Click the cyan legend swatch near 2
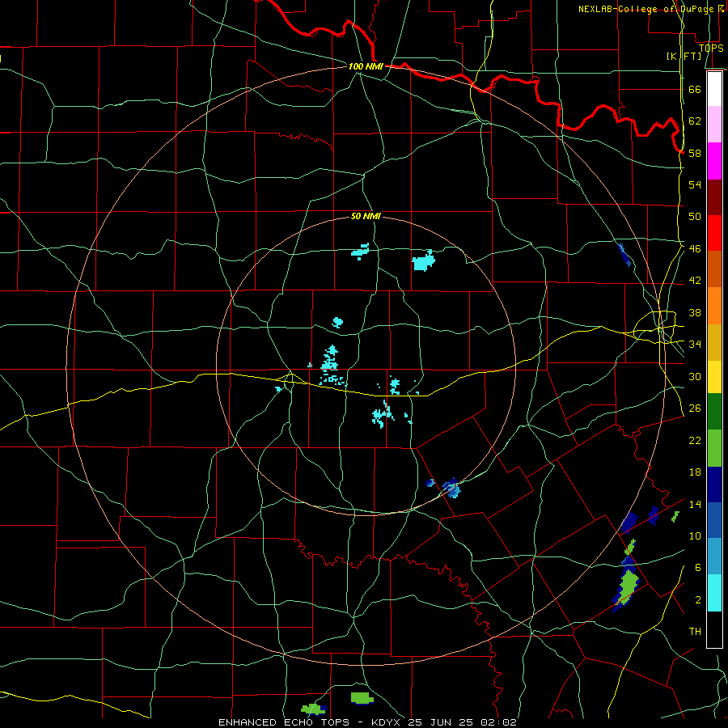The height and width of the screenshot is (728, 728). coord(714,593)
